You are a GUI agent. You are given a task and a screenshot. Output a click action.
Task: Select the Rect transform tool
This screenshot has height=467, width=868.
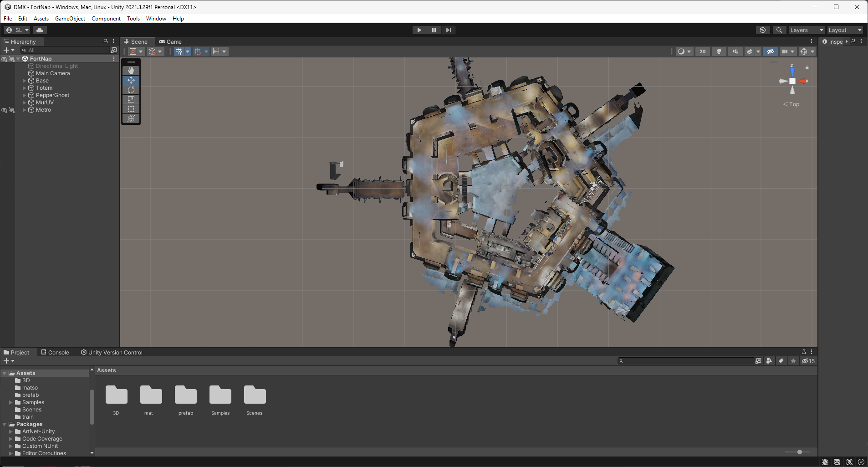[x=131, y=109]
